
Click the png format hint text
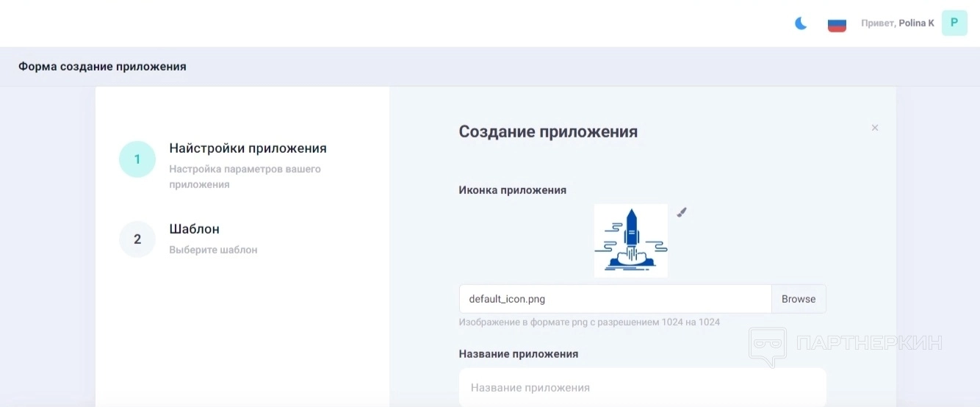589,323
